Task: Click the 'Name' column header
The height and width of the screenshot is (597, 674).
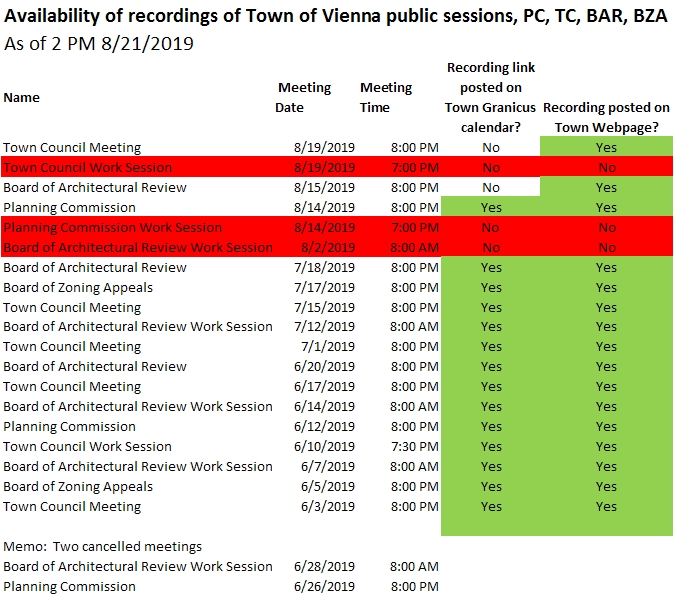Action: [x=21, y=98]
